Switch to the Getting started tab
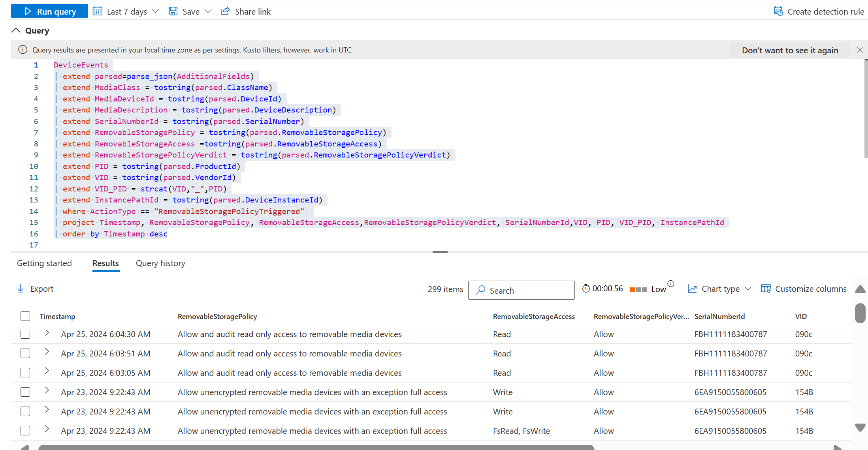 (x=44, y=263)
